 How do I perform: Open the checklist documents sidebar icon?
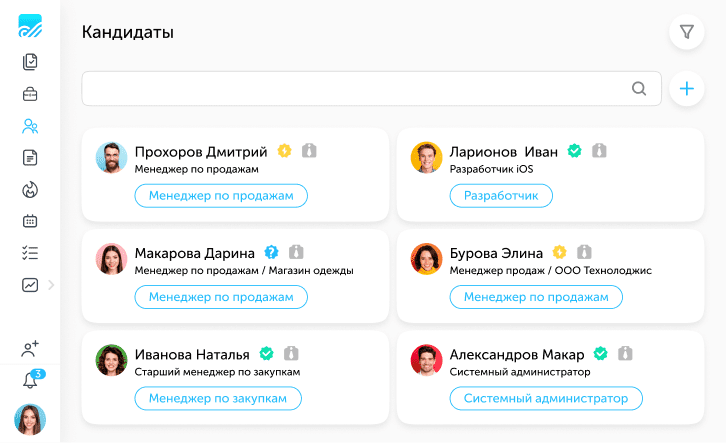[x=30, y=62]
